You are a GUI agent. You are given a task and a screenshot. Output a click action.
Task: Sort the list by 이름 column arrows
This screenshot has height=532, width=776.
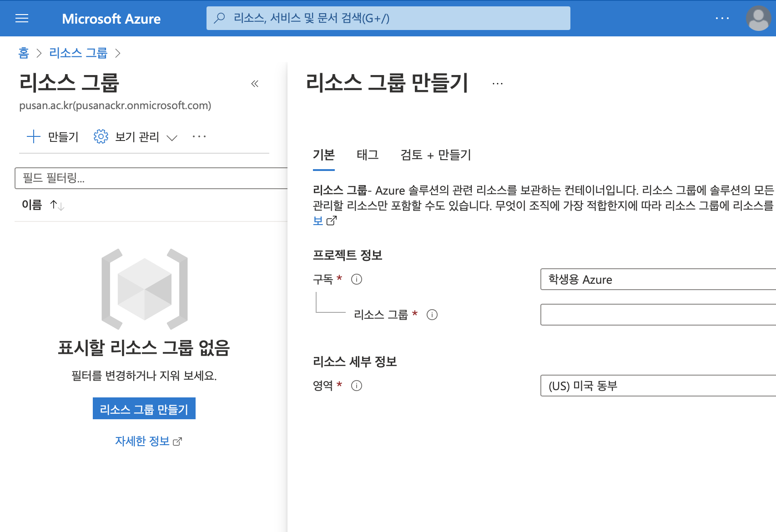coord(57,205)
